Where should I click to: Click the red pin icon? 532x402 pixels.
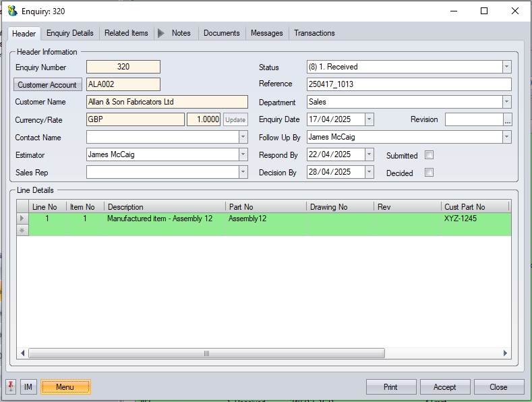pos(11,386)
